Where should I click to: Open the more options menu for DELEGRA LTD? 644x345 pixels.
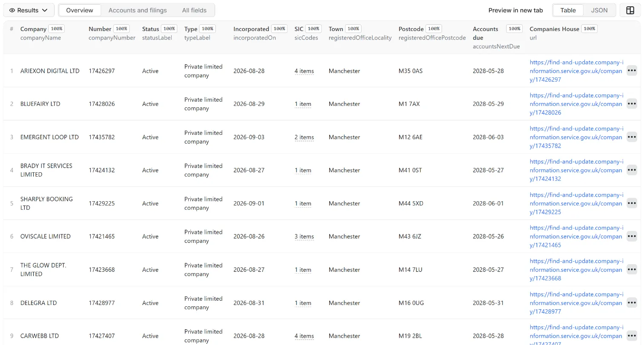pos(632,303)
